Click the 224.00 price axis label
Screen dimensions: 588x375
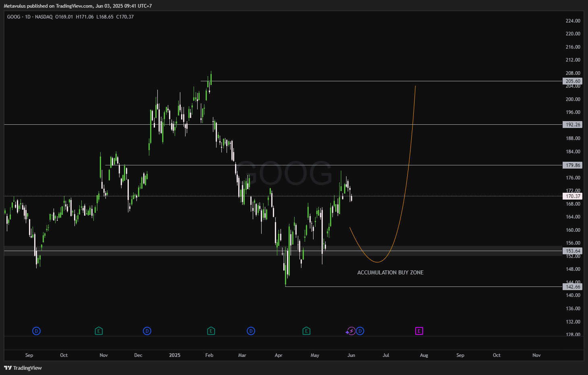pyautogui.click(x=573, y=21)
